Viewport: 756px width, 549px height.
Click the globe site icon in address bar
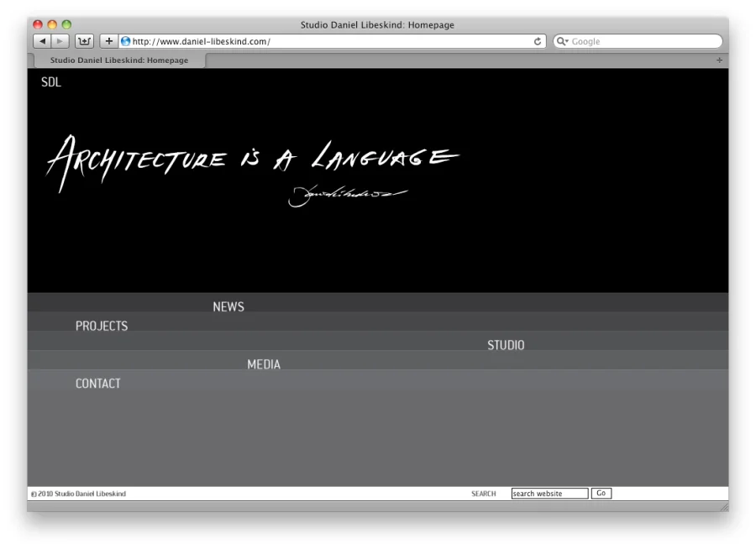coord(126,41)
